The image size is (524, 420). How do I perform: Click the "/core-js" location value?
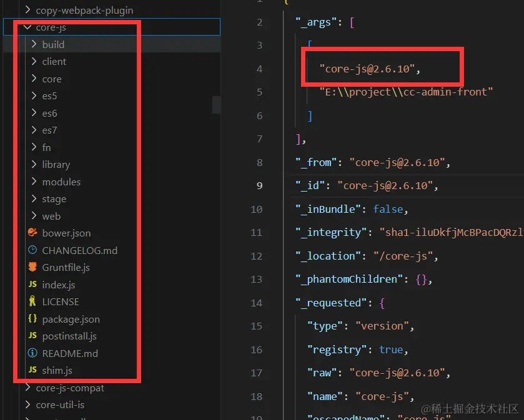click(403, 256)
